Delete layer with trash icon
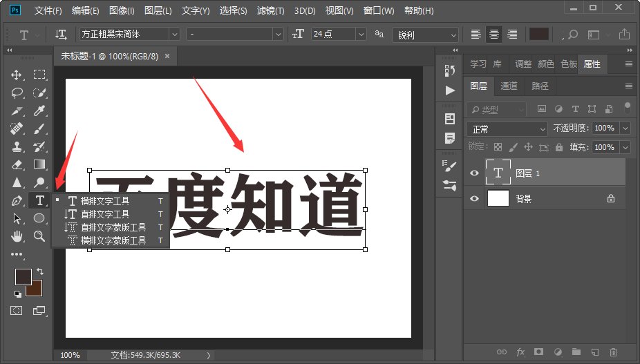Image resolution: width=640 pixels, height=364 pixels. pyautogui.click(x=613, y=352)
